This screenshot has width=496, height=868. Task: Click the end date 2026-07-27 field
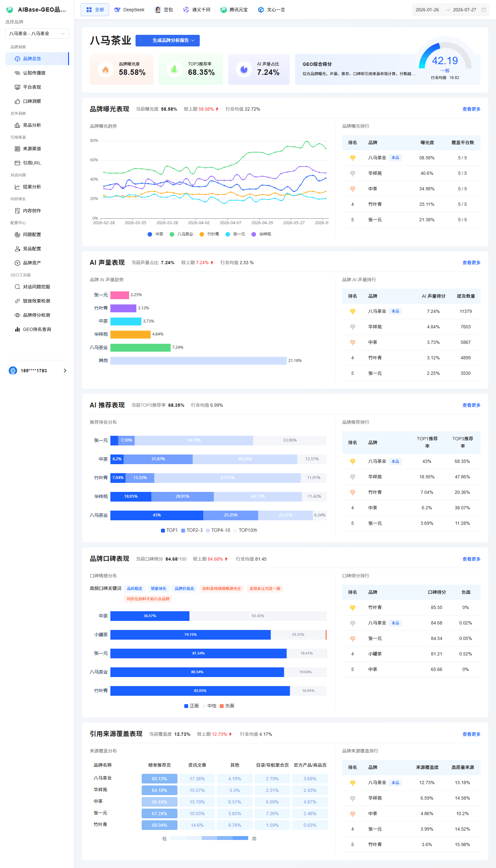pos(464,10)
